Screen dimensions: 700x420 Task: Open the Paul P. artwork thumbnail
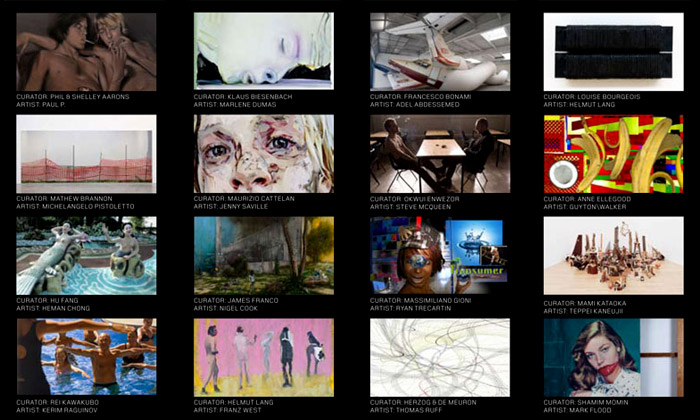tap(86, 52)
